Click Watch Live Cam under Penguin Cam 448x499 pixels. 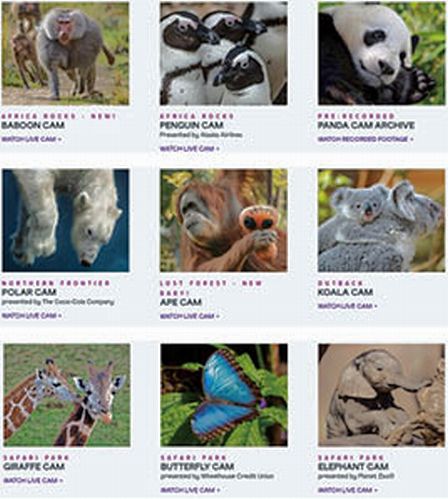click(190, 149)
